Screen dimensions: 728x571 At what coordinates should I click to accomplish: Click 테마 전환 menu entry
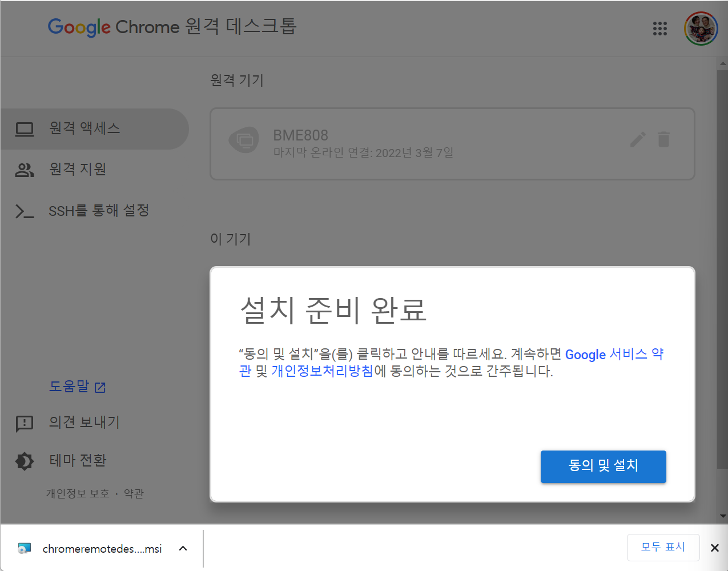[x=78, y=460]
